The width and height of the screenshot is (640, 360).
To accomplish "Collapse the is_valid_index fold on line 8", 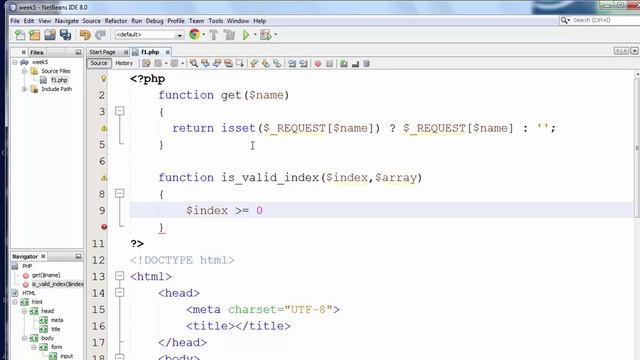I will 120,193.
